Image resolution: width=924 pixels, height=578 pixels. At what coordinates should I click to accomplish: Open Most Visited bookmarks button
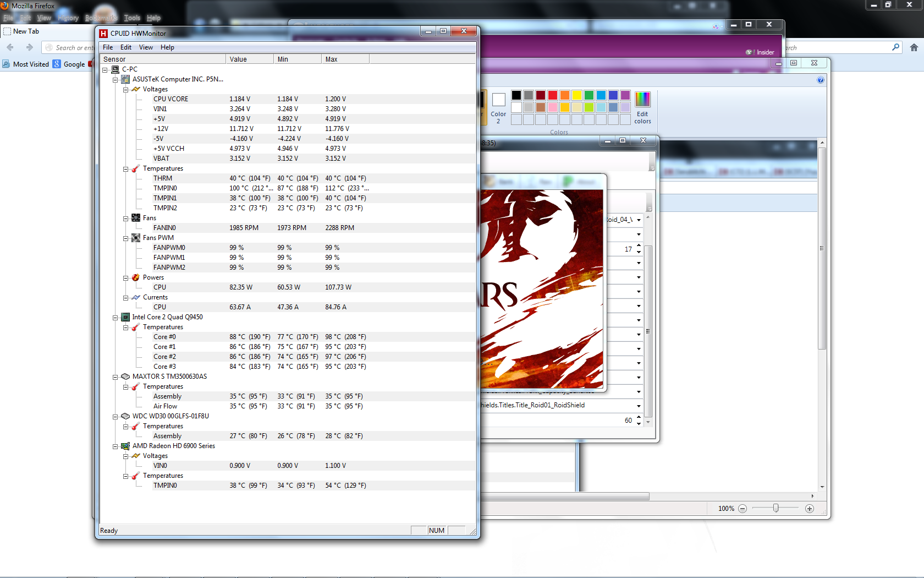[x=25, y=64]
